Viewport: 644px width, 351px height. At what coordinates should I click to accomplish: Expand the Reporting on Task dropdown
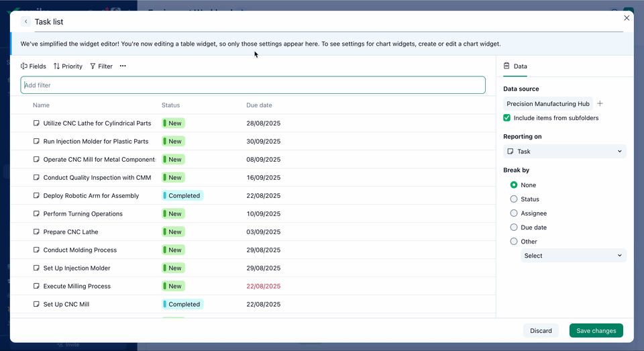[565, 152]
